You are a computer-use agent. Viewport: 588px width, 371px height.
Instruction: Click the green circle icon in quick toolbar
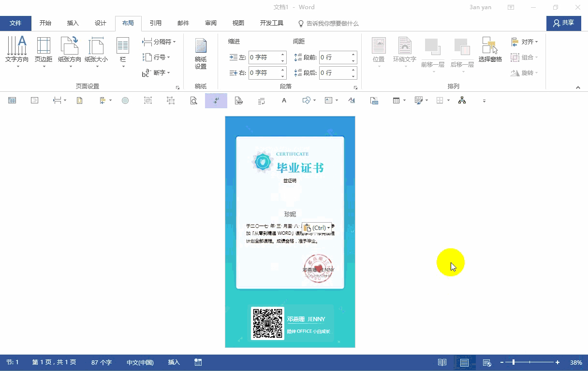tap(125, 100)
